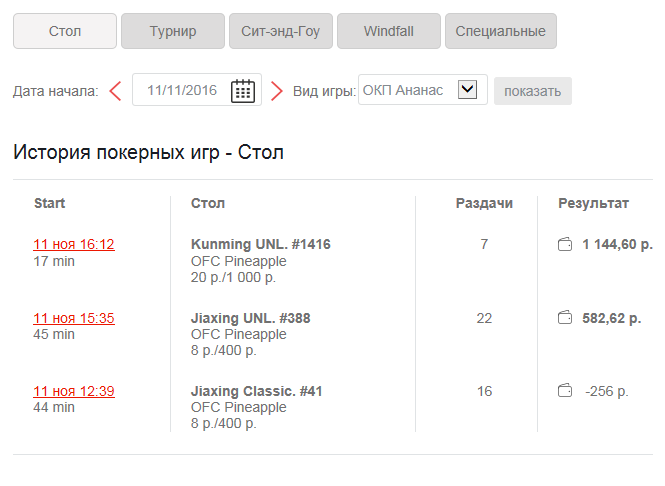Click the Результат column header
Viewport: 665px width, 486px height.
point(593,203)
